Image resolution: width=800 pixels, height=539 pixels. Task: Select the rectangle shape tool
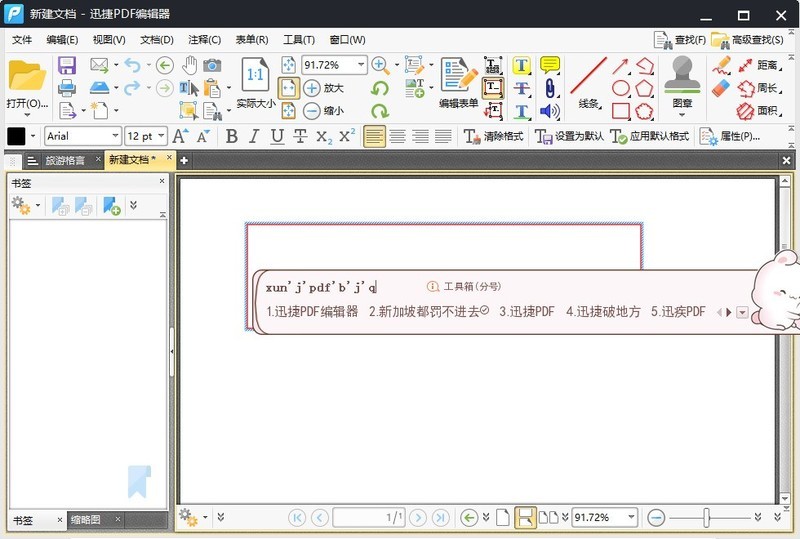tap(621, 111)
